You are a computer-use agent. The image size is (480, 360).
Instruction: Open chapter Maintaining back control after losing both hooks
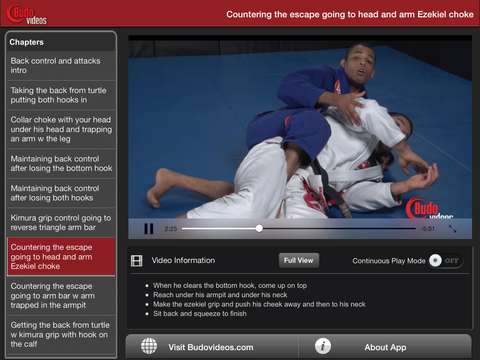[x=61, y=193]
